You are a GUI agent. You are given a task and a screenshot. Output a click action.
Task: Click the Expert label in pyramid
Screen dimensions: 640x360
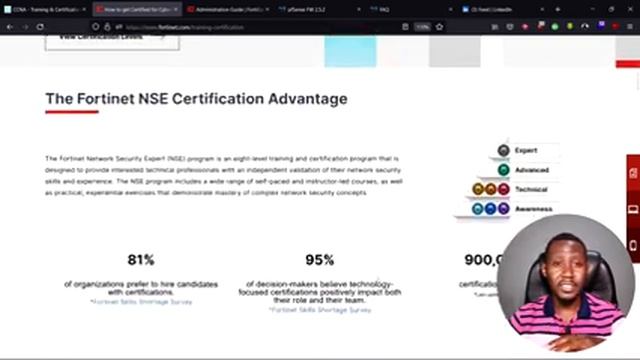[526, 151]
